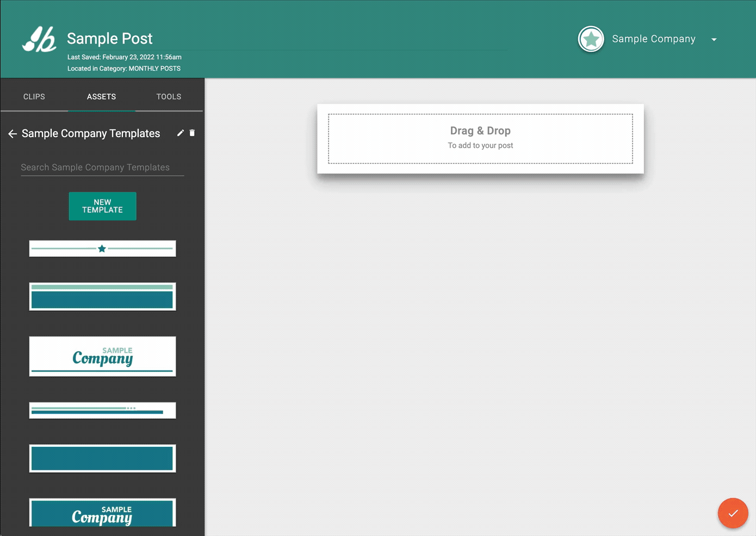This screenshot has width=756, height=536.
Task: Click the Sample Company star avatar
Action: pyautogui.click(x=591, y=39)
